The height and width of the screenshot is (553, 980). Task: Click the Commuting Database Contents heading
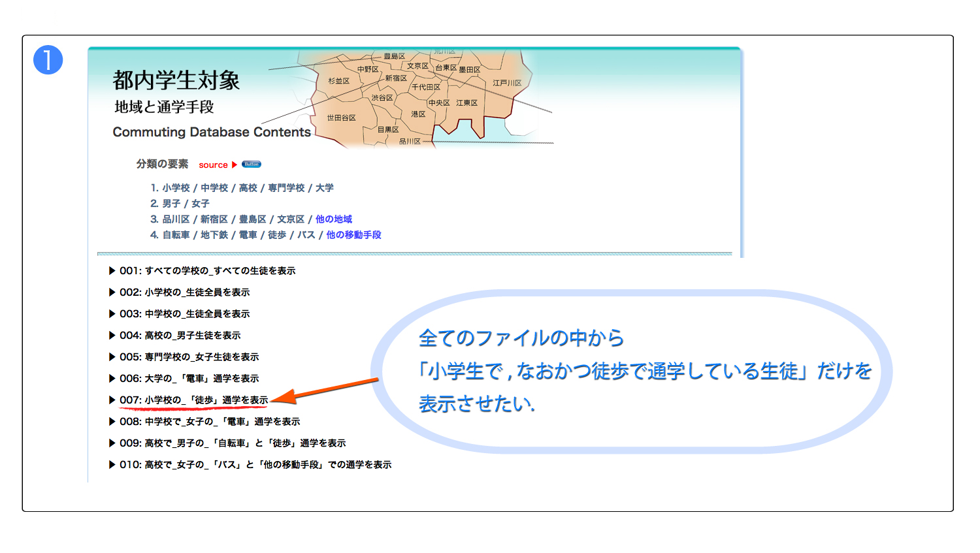[212, 132]
